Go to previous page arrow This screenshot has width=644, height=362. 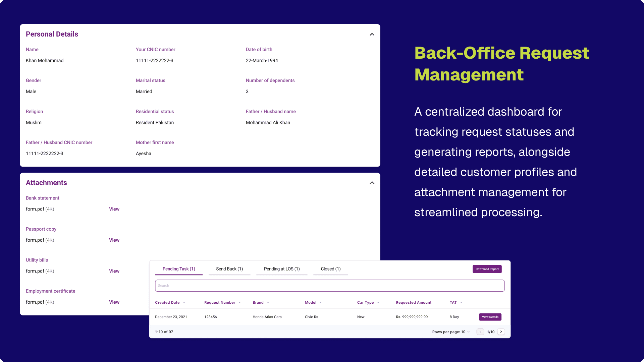pos(480,332)
